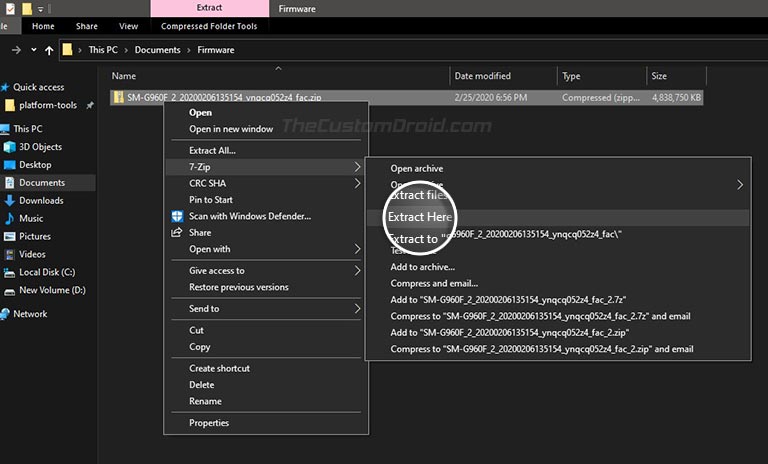The width and height of the screenshot is (768, 464).
Task: Open the Music note icon in sidebar
Action: coord(9,219)
